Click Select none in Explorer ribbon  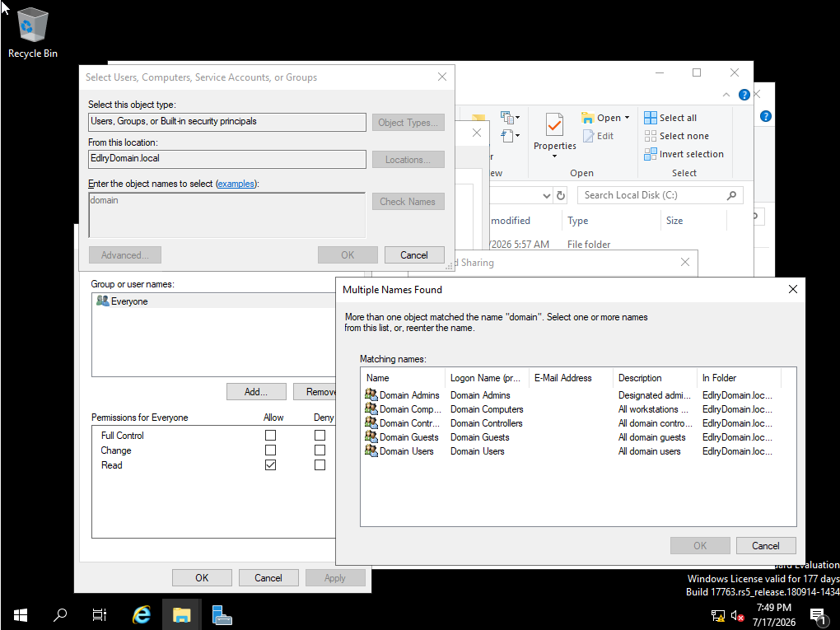pyautogui.click(x=677, y=136)
